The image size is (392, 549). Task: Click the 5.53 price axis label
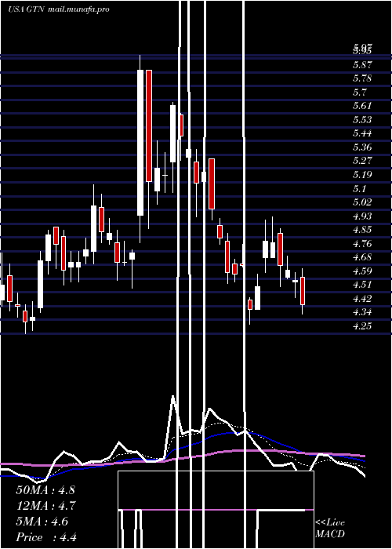[362, 120]
